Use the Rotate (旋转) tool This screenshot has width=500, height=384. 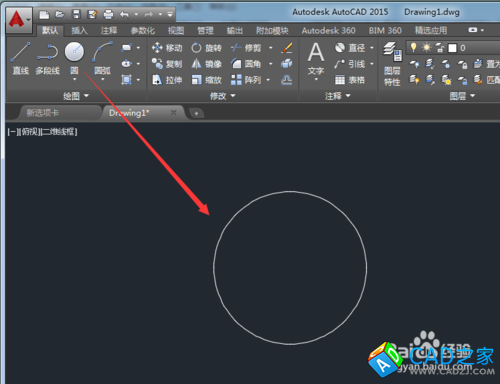tap(206, 48)
